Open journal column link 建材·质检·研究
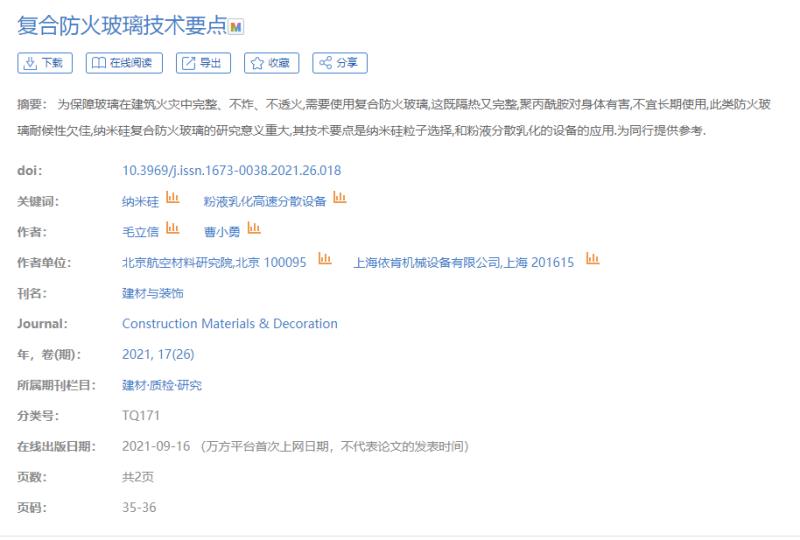This screenshot has width=800, height=540. (162, 385)
